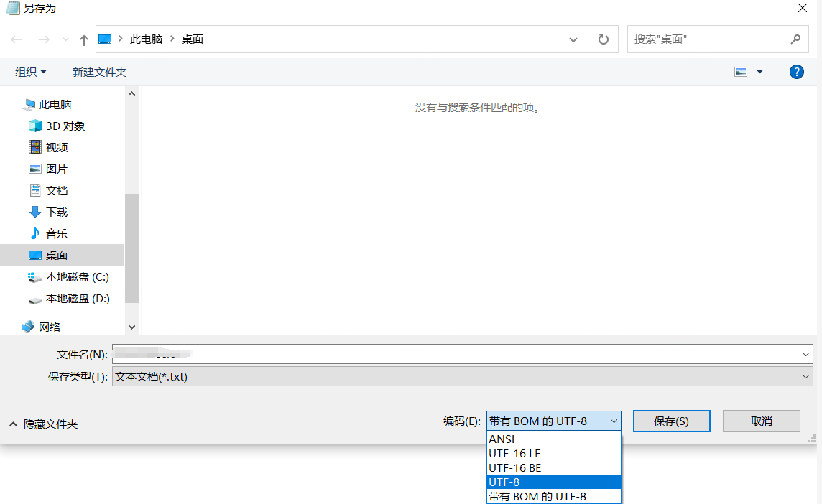Go back using the left arrow

[17, 39]
